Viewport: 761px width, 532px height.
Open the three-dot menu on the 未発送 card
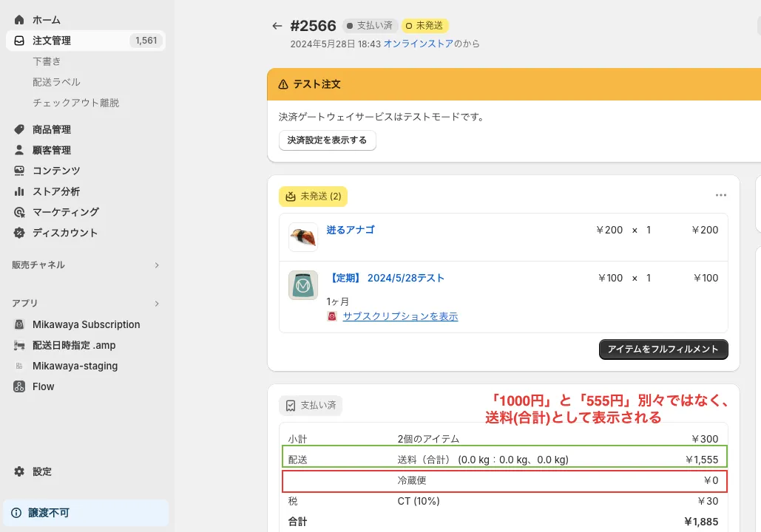(721, 196)
